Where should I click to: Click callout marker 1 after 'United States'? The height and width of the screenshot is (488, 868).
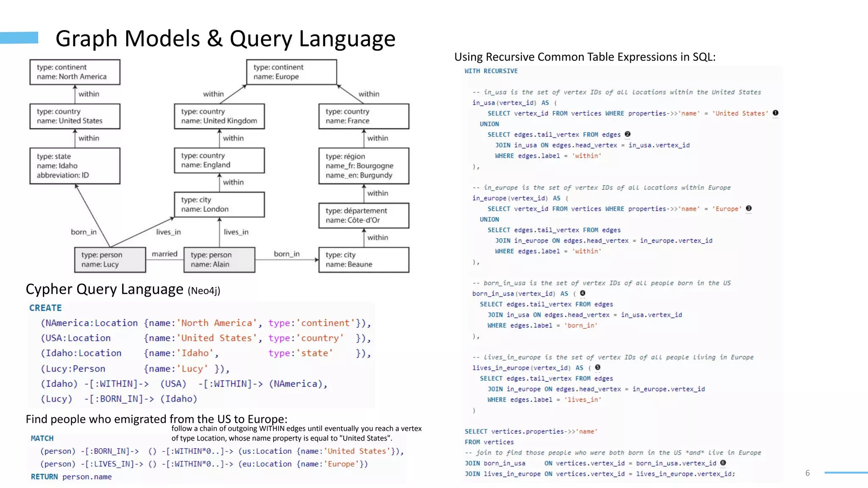[x=775, y=113]
